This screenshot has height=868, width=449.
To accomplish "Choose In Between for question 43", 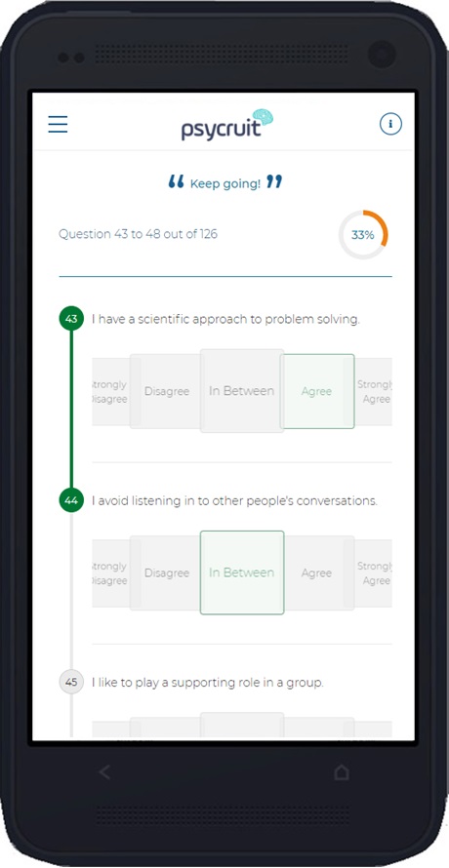I will coord(242,391).
